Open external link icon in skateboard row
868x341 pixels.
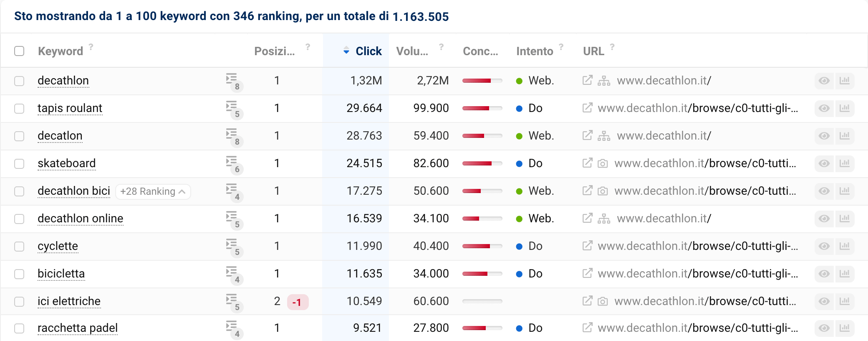(x=587, y=163)
